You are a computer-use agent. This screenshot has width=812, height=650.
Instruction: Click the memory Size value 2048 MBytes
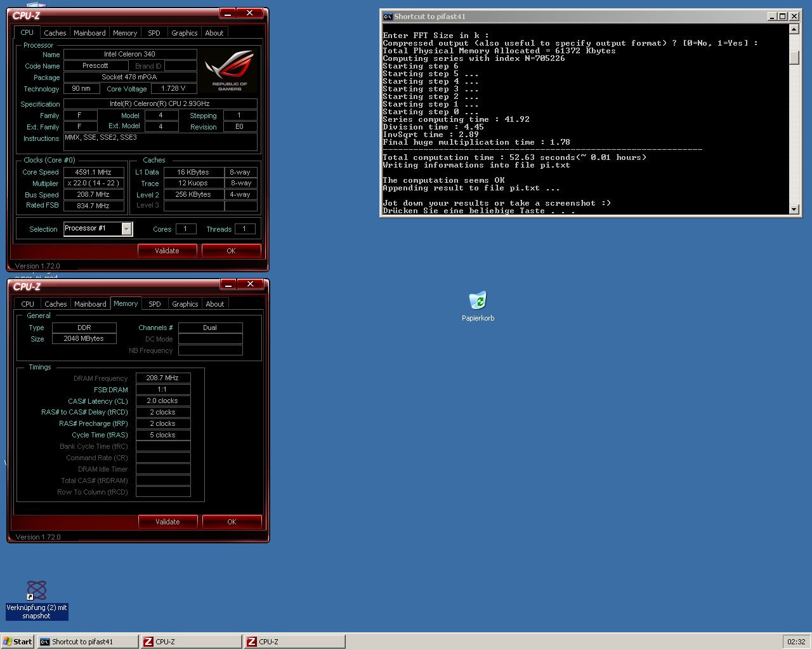[x=84, y=339]
